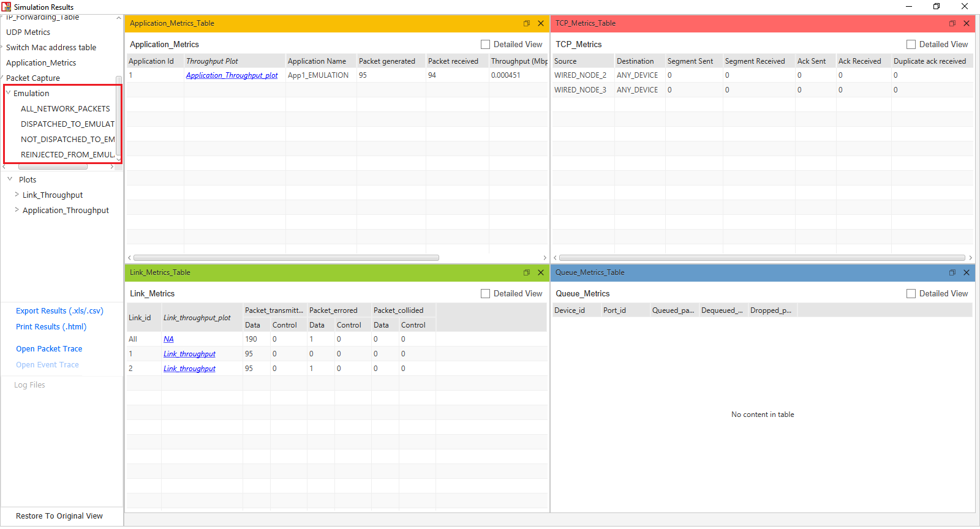The image size is (980, 529).
Task: Float the TCP_Metrics_Table panel
Action: 952,23
